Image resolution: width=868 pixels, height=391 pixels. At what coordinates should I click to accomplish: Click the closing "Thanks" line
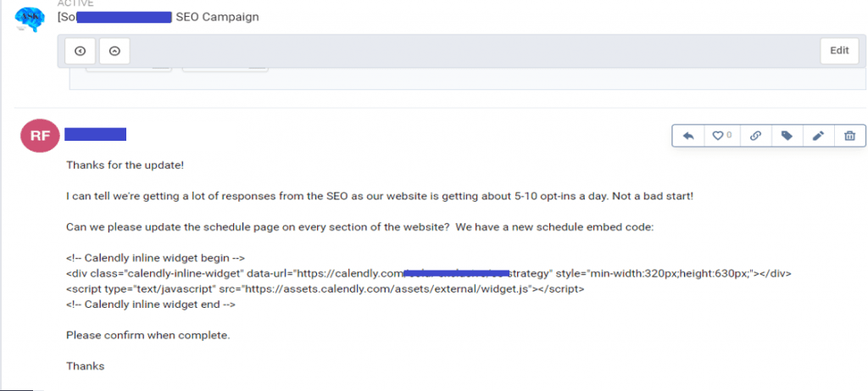[x=86, y=366]
